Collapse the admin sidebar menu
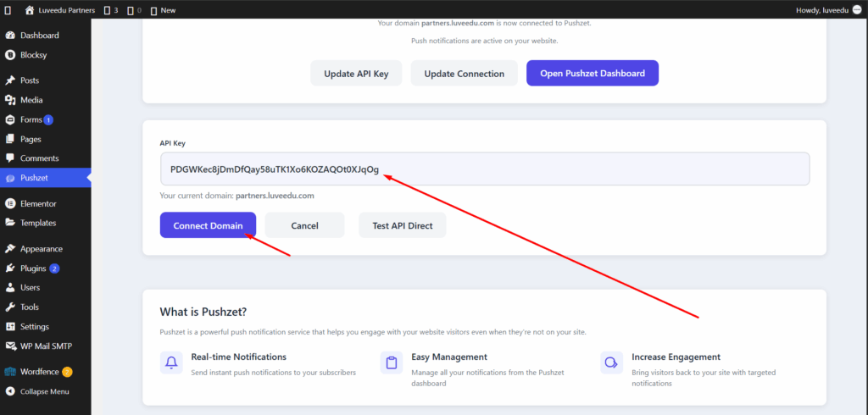Image resolution: width=868 pixels, height=415 pixels. tap(46, 391)
